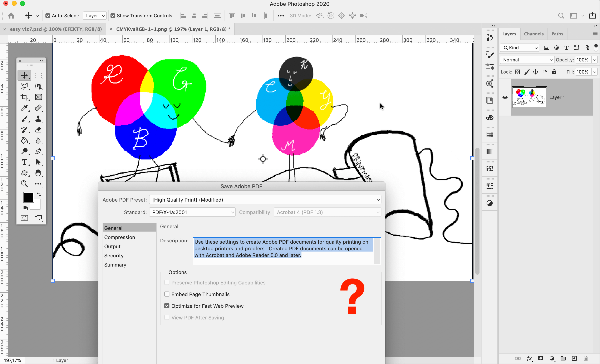Toggle Quick Mask mode icon
600x364 pixels.
[x=24, y=218]
